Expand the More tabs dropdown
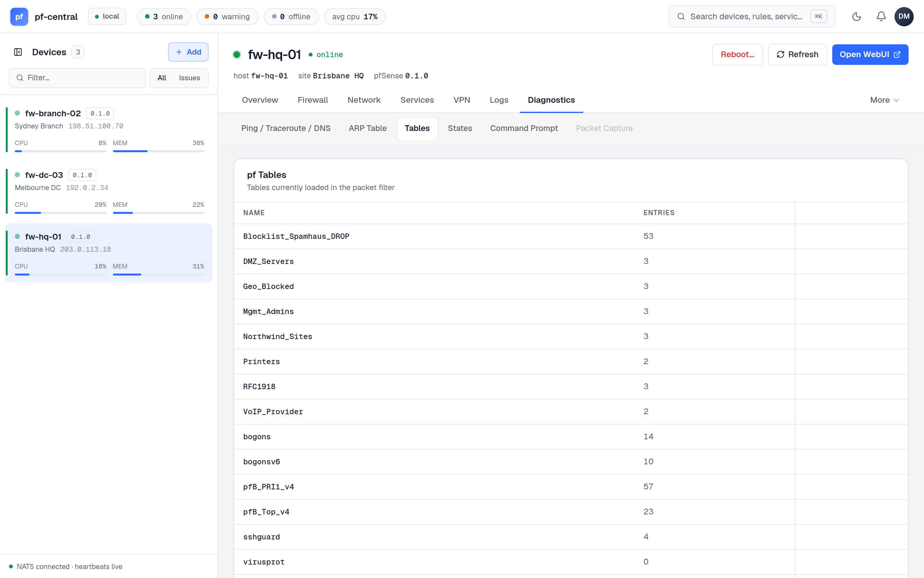This screenshot has width=924, height=578. (884, 100)
